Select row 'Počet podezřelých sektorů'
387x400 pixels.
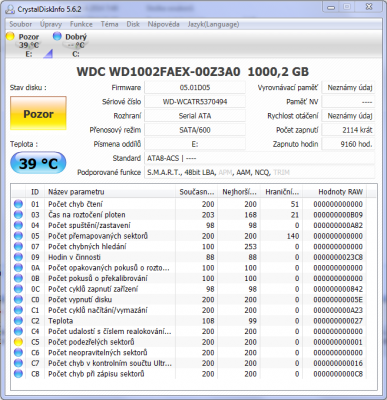click(189, 342)
